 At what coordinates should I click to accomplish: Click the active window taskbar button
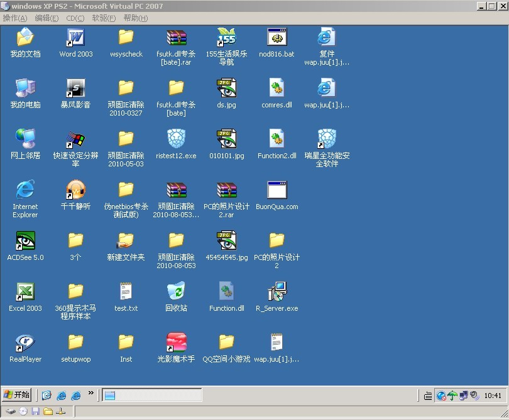[151, 396]
